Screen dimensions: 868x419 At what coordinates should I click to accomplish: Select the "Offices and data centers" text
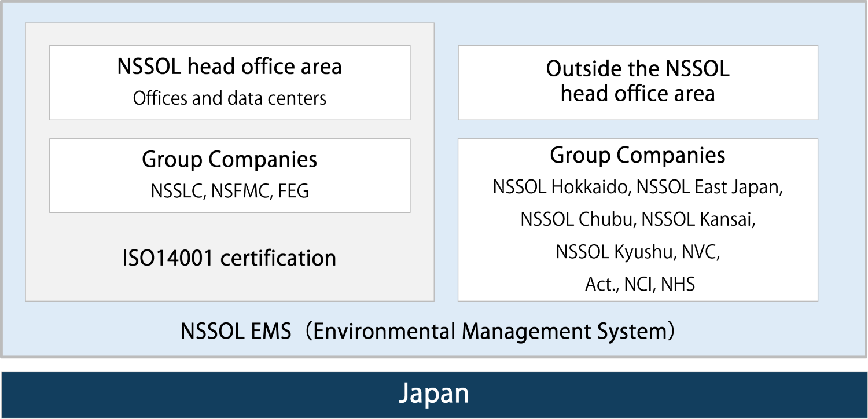[x=230, y=98]
